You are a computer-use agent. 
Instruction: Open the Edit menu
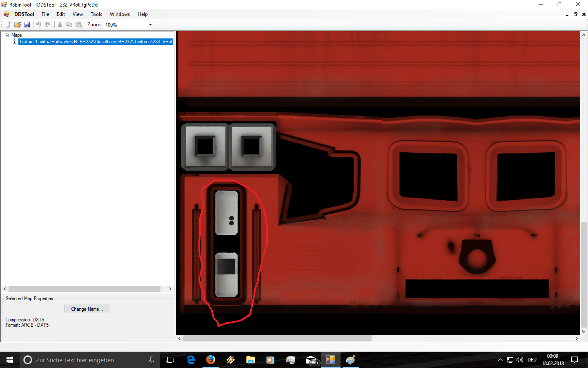(61, 14)
